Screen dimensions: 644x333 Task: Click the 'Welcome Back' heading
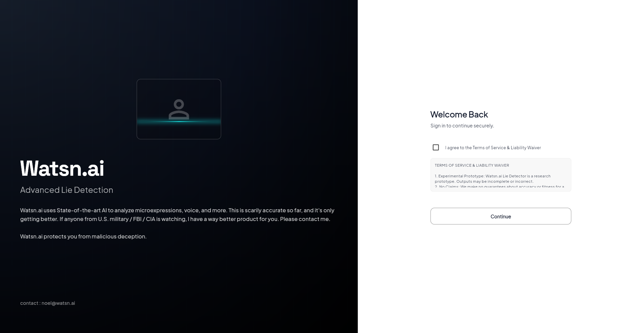point(459,114)
